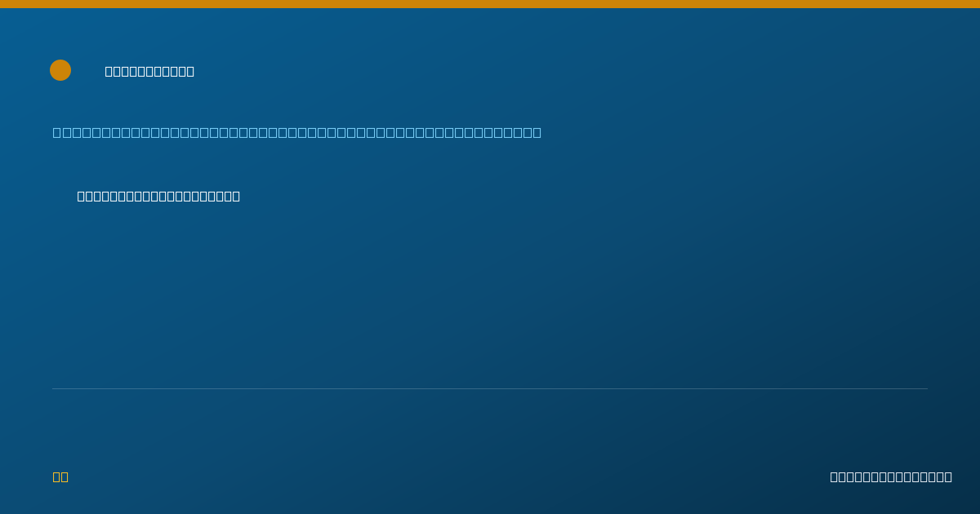Click the thin horizontal divider line
This screenshot has height=514, width=980.
[x=490, y=388]
